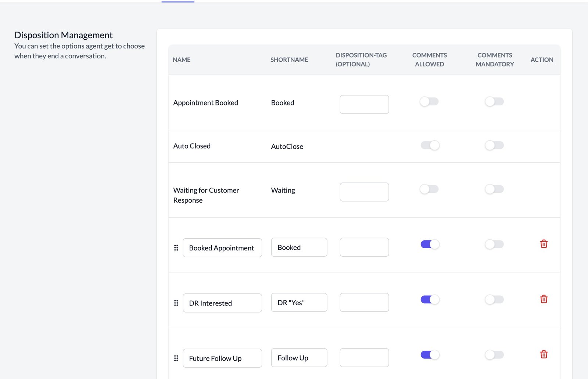Select drag handle for Future Follow Up
588x379 pixels.
click(x=176, y=358)
